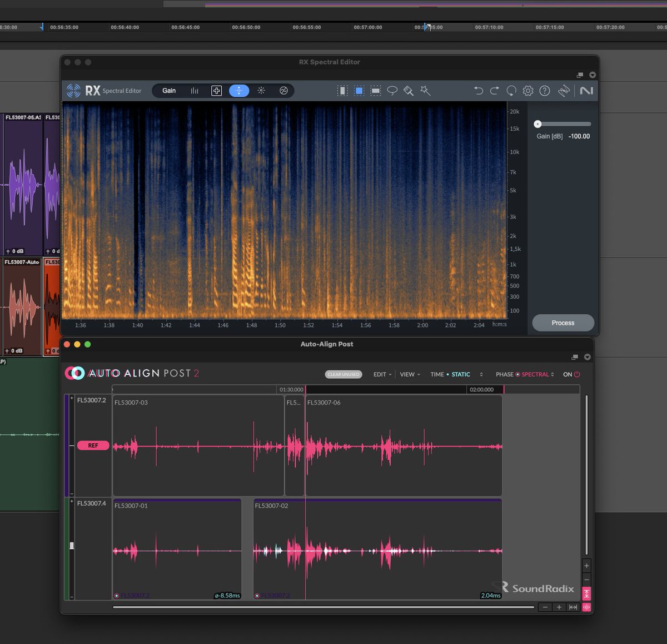Select the Gain module in RX toolbar

[169, 91]
